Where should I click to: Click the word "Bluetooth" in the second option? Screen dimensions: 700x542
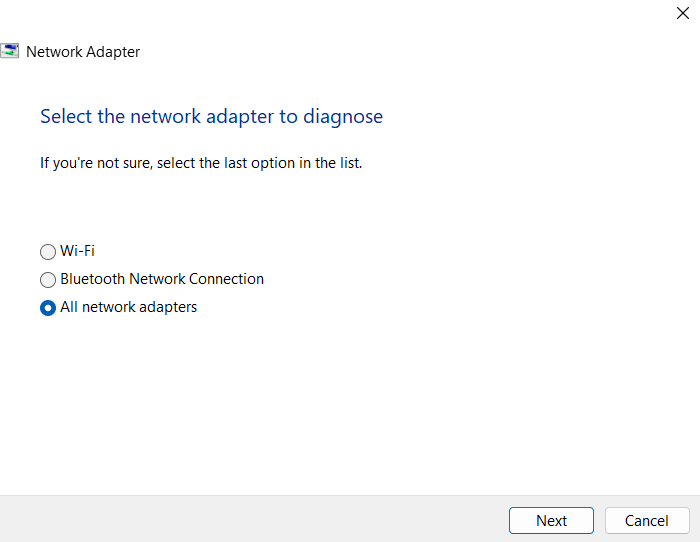[92, 279]
